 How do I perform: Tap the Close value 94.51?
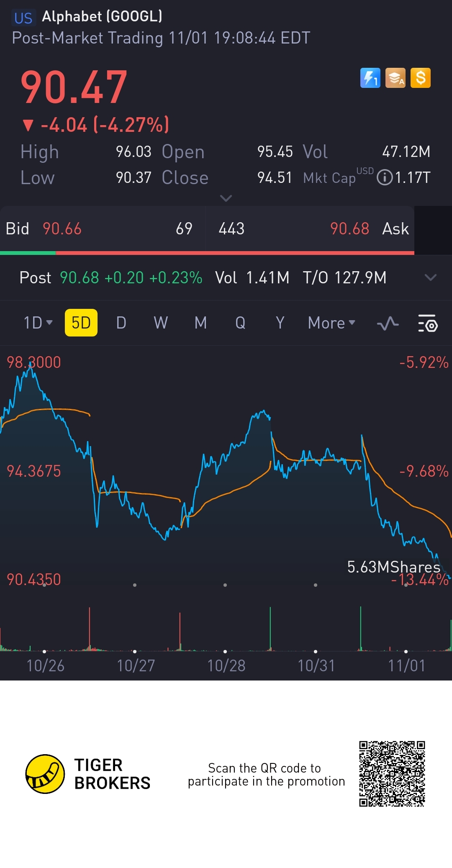(275, 178)
